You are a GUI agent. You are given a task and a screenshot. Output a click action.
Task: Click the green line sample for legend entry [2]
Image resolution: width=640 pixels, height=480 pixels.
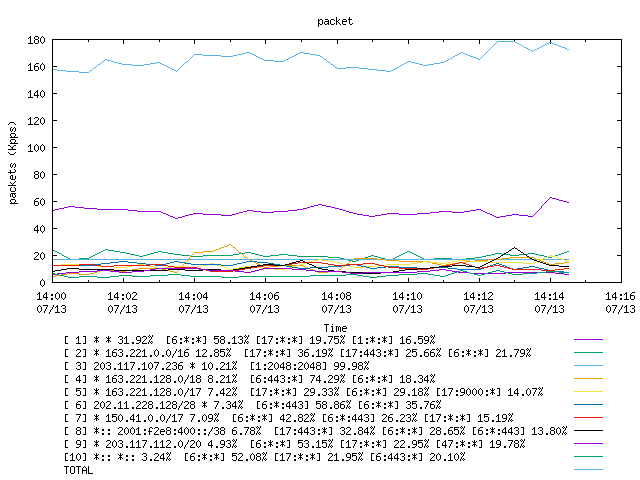(588, 353)
